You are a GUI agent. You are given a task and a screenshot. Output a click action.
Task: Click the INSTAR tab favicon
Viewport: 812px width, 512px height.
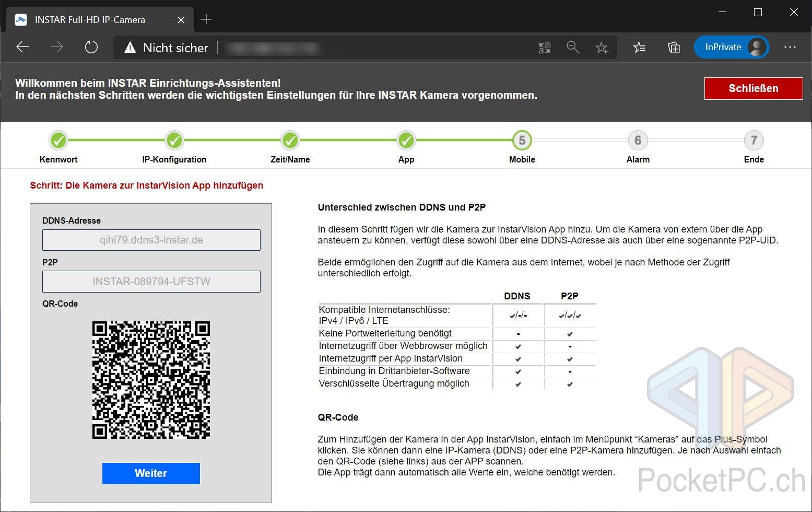21,20
